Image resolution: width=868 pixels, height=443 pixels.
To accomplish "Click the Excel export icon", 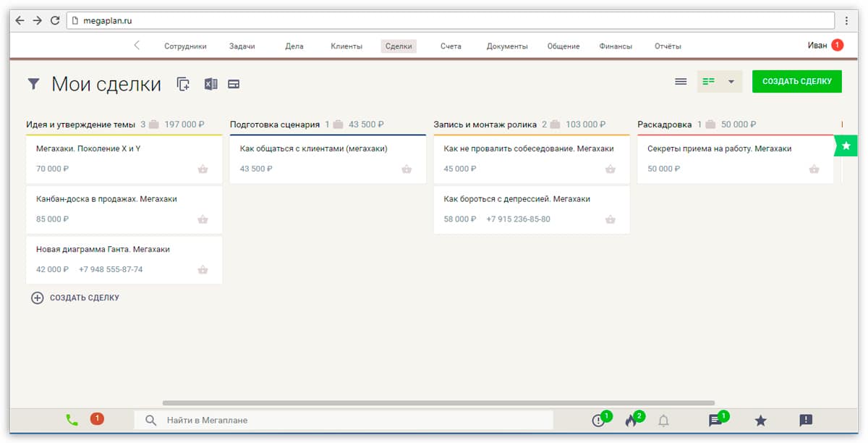I will click(x=210, y=84).
